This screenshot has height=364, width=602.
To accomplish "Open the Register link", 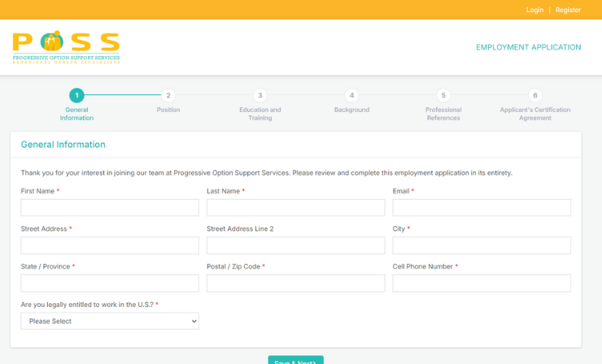I will [x=568, y=10].
